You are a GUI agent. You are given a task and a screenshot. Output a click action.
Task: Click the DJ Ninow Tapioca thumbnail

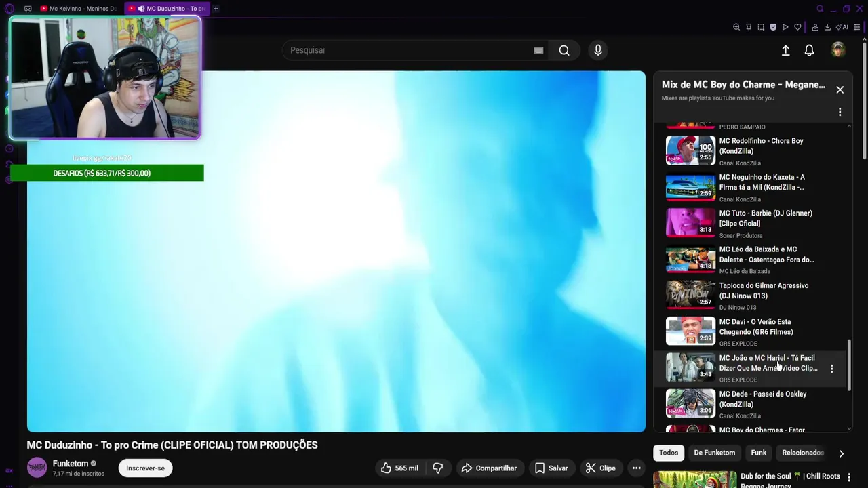click(x=690, y=295)
